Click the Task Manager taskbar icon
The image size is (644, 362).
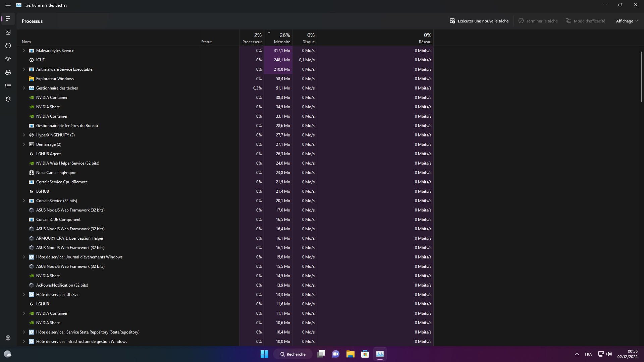click(x=380, y=354)
